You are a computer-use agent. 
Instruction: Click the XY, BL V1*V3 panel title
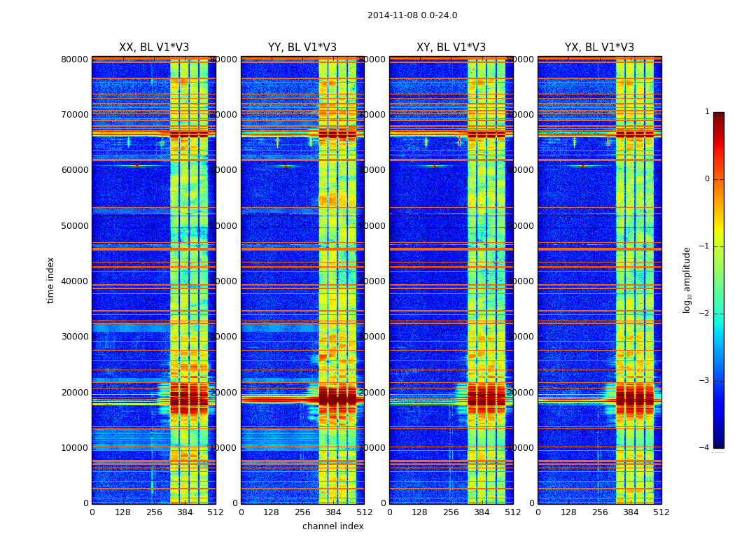pyautogui.click(x=451, y=48)
